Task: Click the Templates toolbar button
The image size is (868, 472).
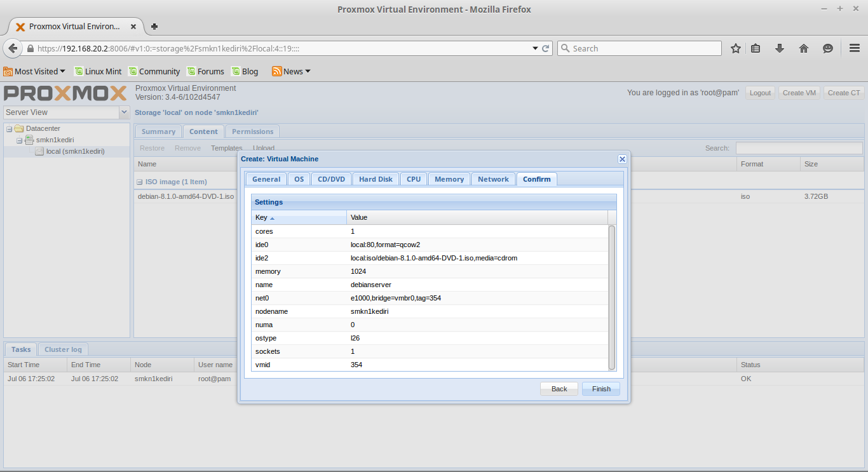Action: [227, 148]
